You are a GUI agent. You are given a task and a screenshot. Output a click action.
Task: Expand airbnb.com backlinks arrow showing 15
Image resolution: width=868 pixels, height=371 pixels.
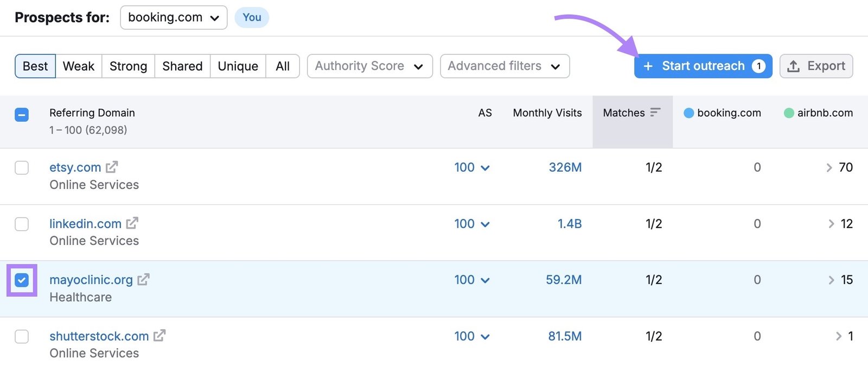(831, 280)
